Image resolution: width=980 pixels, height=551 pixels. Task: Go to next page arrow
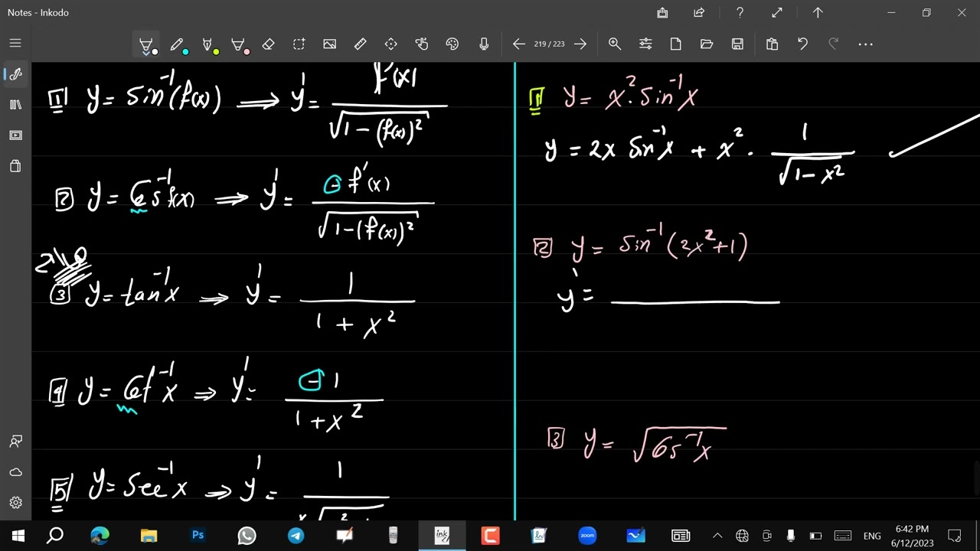click(x=580, y=44)
